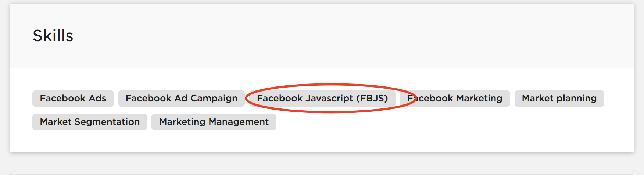Click the Facebook Ads skill tag
The image size is (644, 175).
(73, 99)
